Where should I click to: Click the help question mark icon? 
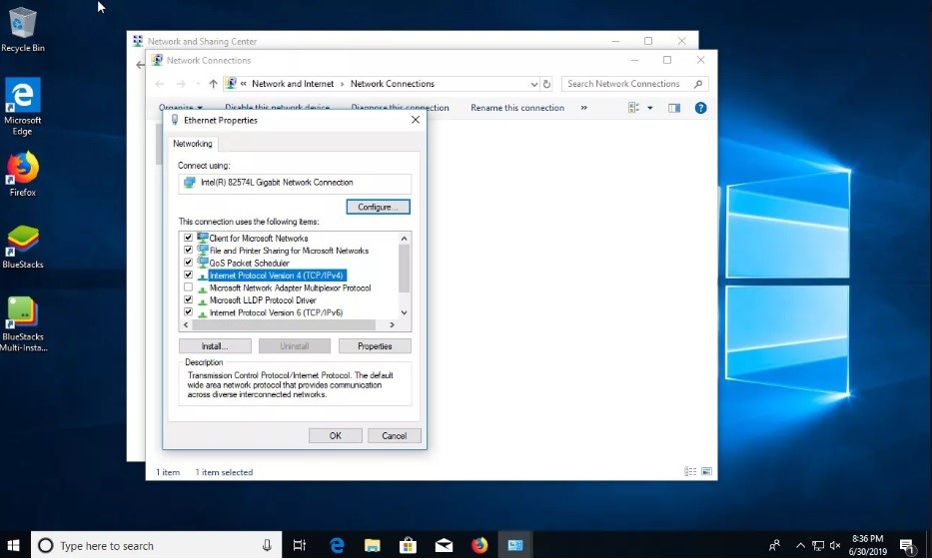coord(700,108)
